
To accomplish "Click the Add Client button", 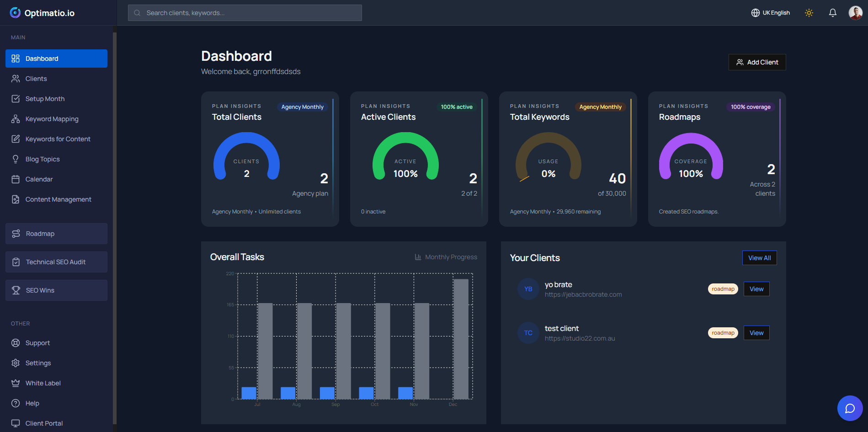I will [x=757, y=62].
